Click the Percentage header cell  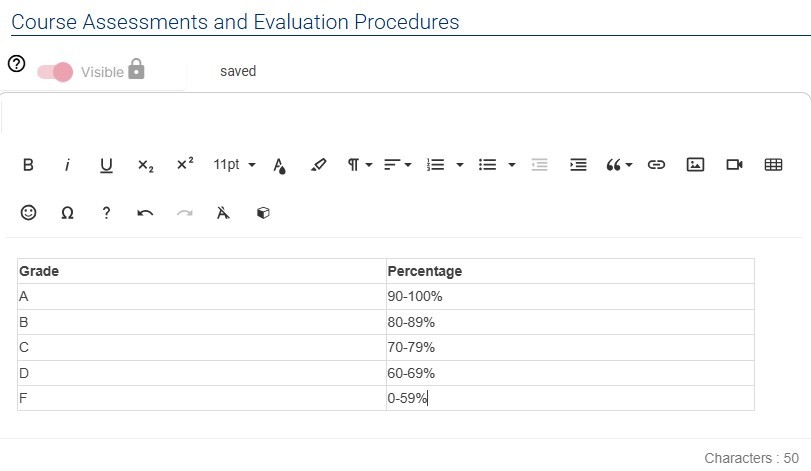click(570, 271)
